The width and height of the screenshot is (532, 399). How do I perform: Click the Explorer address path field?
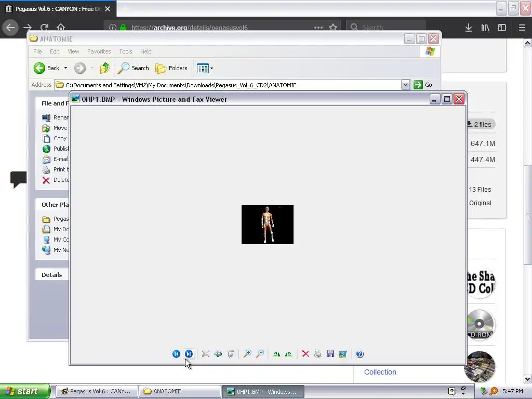point(228,85)
